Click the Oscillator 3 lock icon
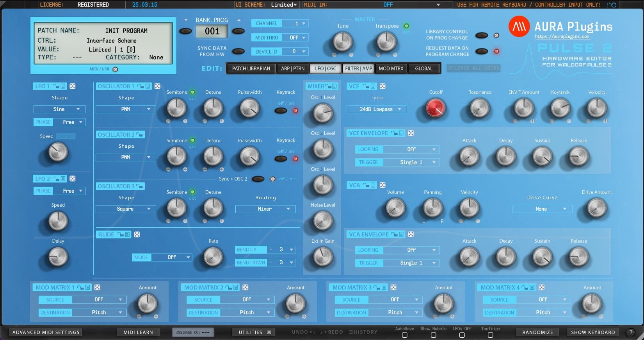 tap(139, 186)
